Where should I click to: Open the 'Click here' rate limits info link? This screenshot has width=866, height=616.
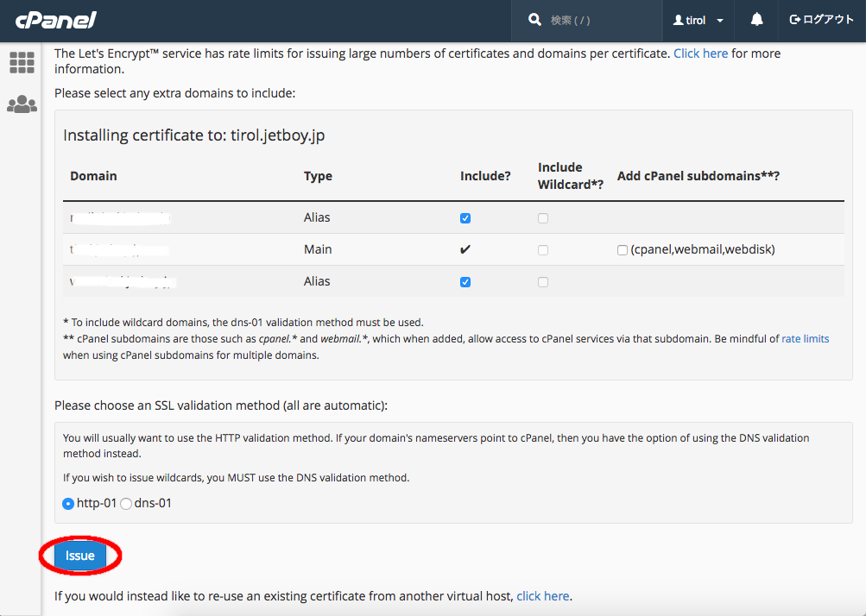tap(700, 53)
